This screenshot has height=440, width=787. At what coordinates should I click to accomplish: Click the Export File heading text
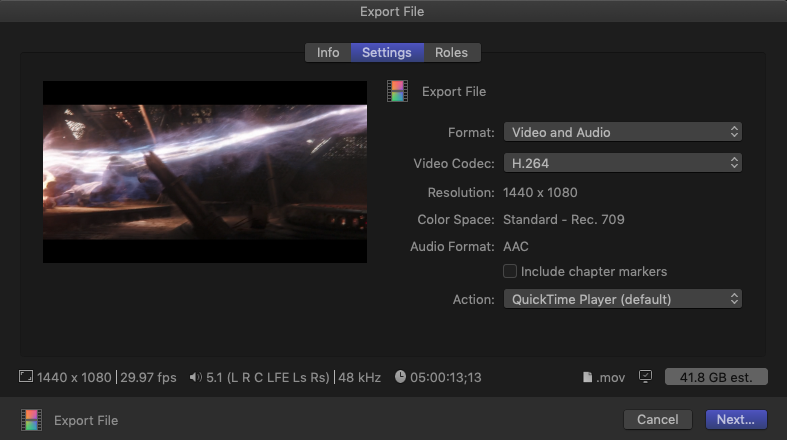click(454, 92)
